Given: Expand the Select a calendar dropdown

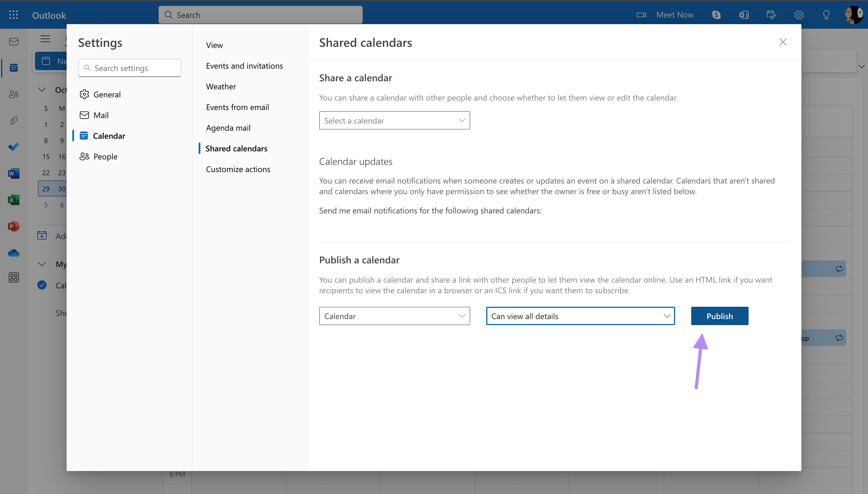Looking at the screenshot, I should pos(395,121).
